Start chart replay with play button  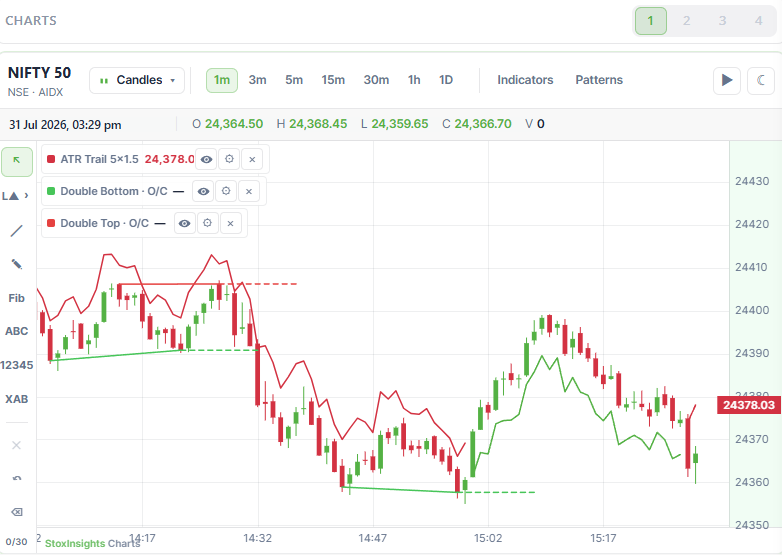[x=727, y=80]
